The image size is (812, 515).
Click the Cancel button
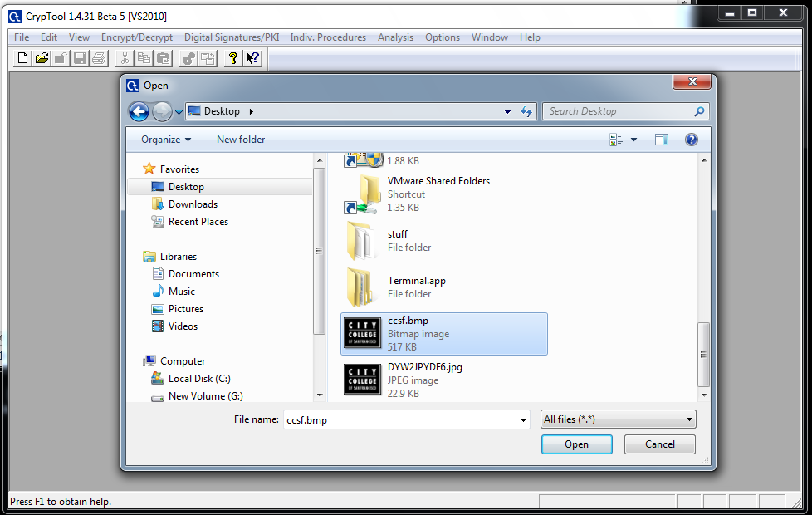point(660,444)
